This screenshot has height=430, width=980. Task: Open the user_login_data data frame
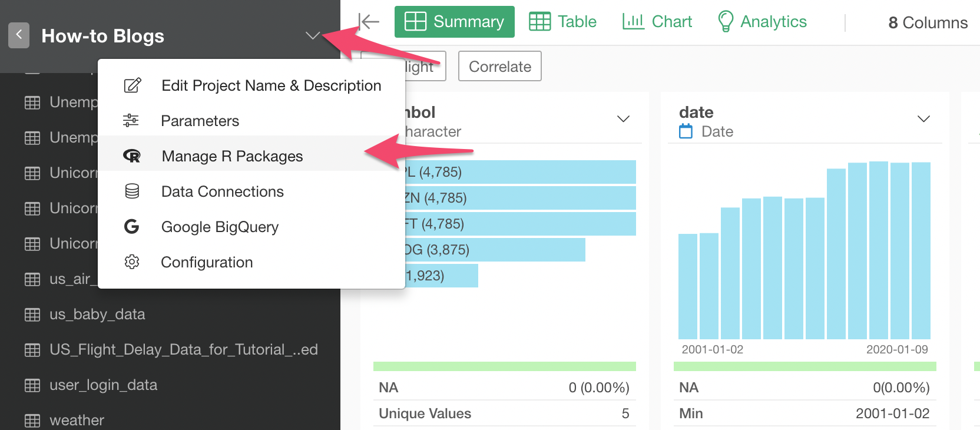tap(103, 385)
